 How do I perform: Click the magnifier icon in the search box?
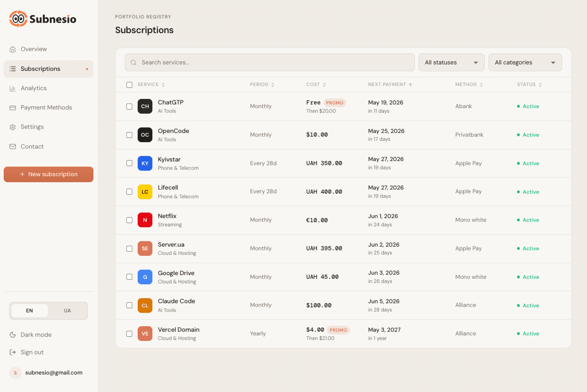point(134,63)
